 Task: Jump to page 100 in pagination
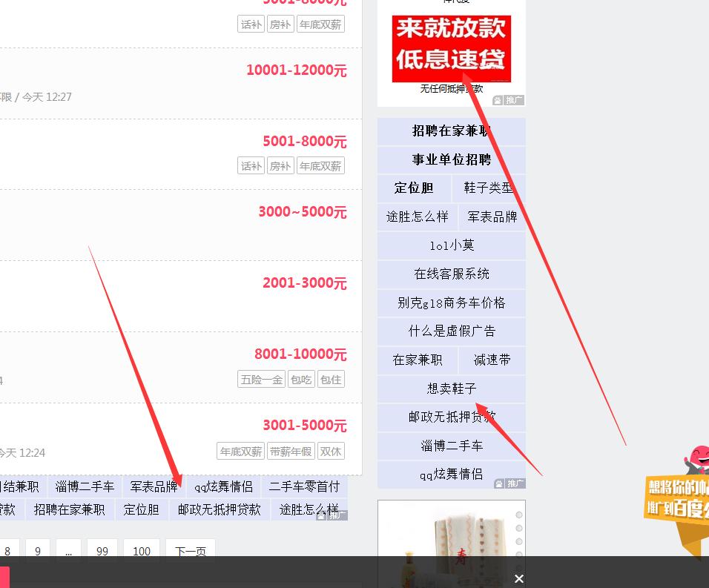[142, 550]
